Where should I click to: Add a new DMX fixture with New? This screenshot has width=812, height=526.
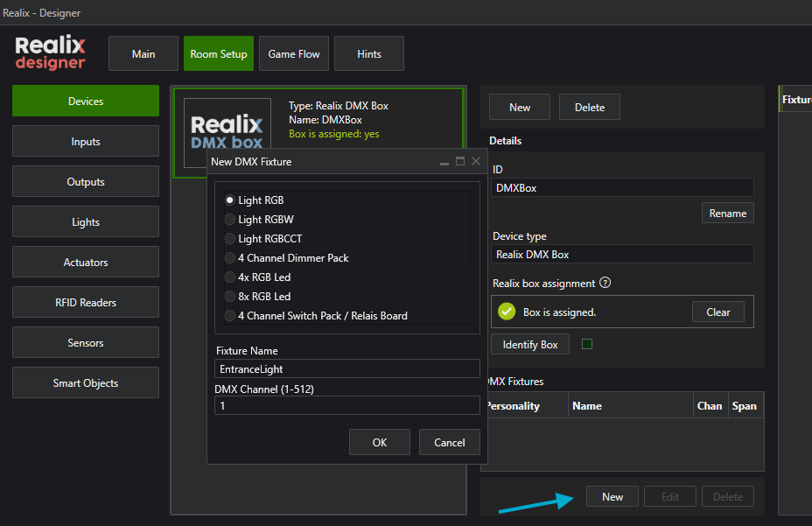(612, 496)
